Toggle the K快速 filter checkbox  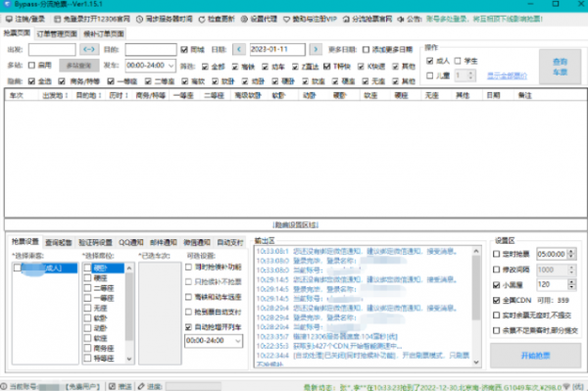point(361,67)
